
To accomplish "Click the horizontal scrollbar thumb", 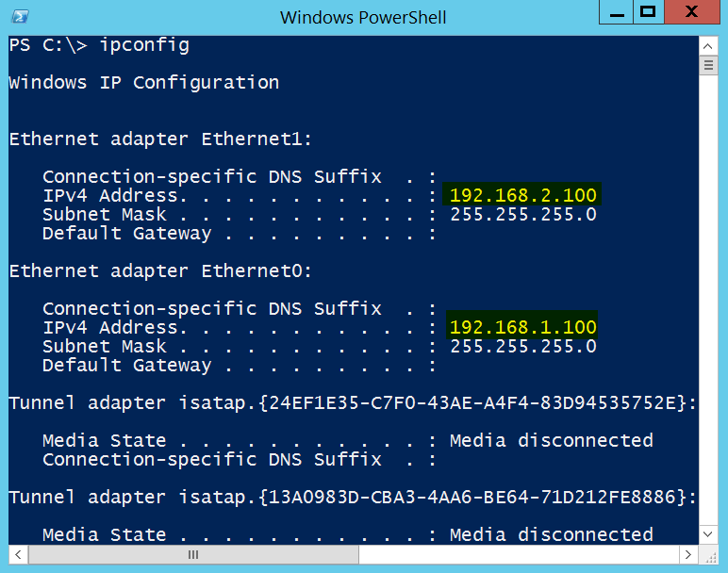I will pos(193,554).
